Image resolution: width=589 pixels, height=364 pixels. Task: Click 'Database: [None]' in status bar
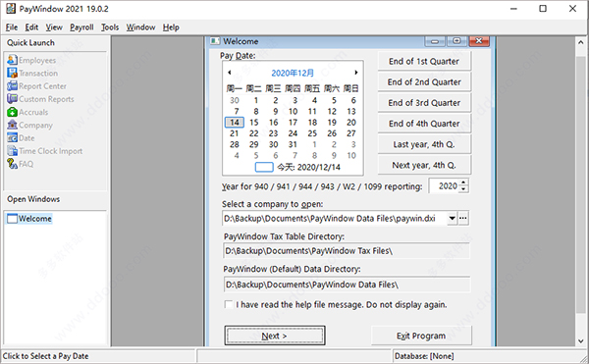pyautogui.click(x=424, y=356)
